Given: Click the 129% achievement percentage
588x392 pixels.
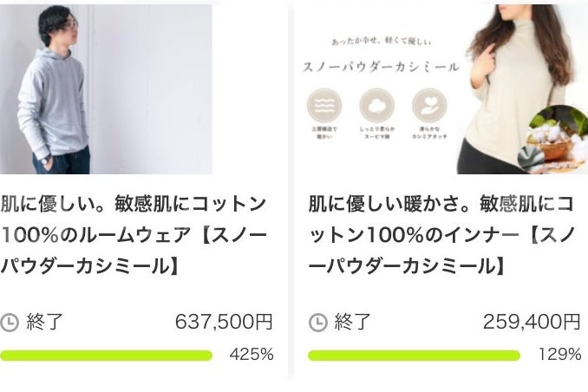Looking at the screenshot, I should click(559, 355).
